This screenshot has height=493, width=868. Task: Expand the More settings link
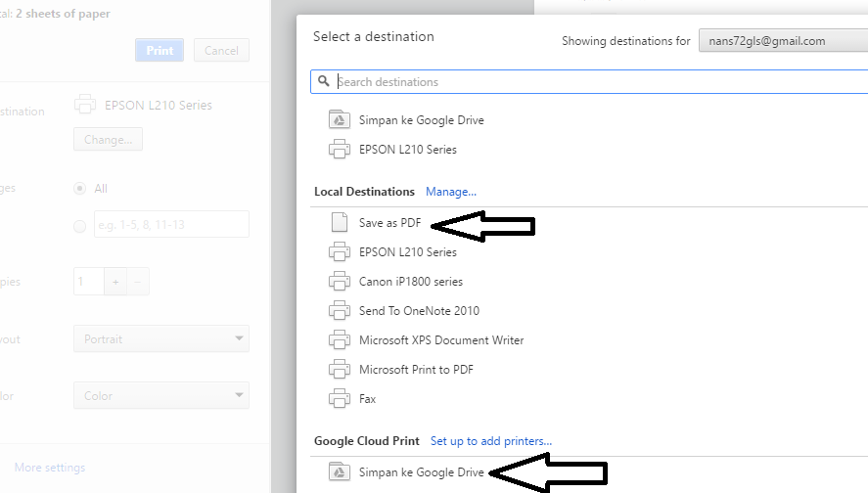(50, 468)
